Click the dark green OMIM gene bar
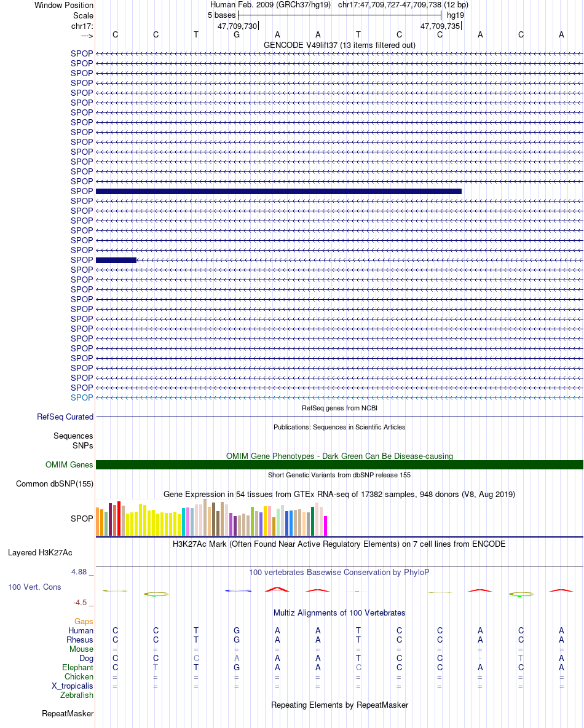The height and width of the screenshot is (728, 584). click(339, 464)
